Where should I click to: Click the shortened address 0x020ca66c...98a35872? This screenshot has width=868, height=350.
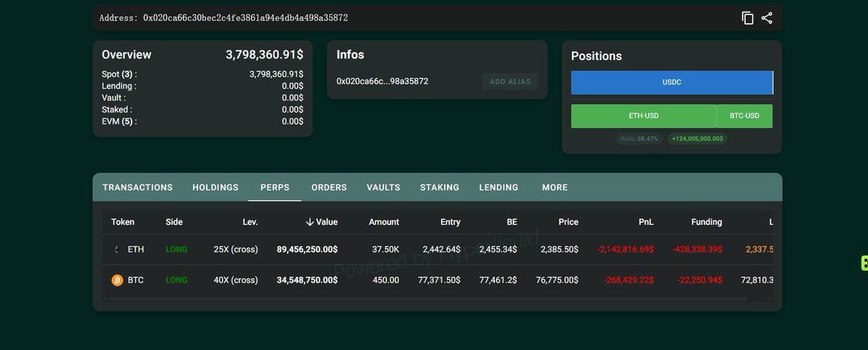[x=383, y=81]
